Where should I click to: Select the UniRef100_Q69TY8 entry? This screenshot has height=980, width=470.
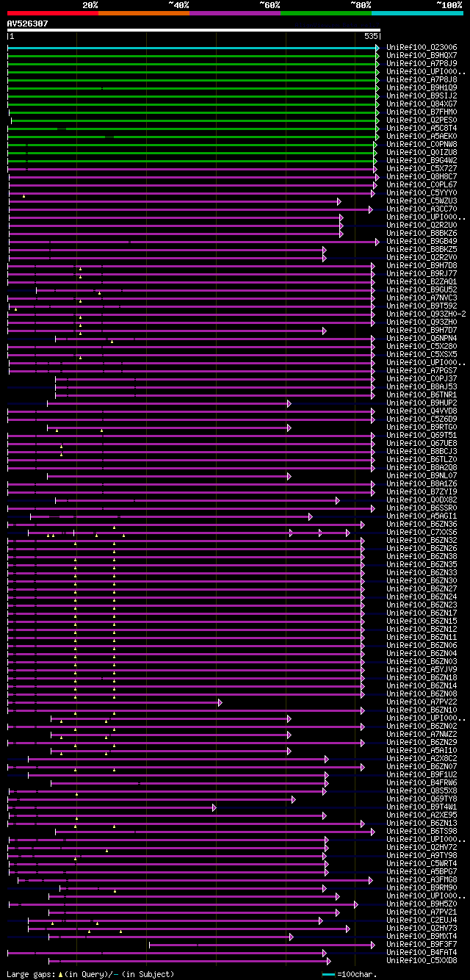421,799
